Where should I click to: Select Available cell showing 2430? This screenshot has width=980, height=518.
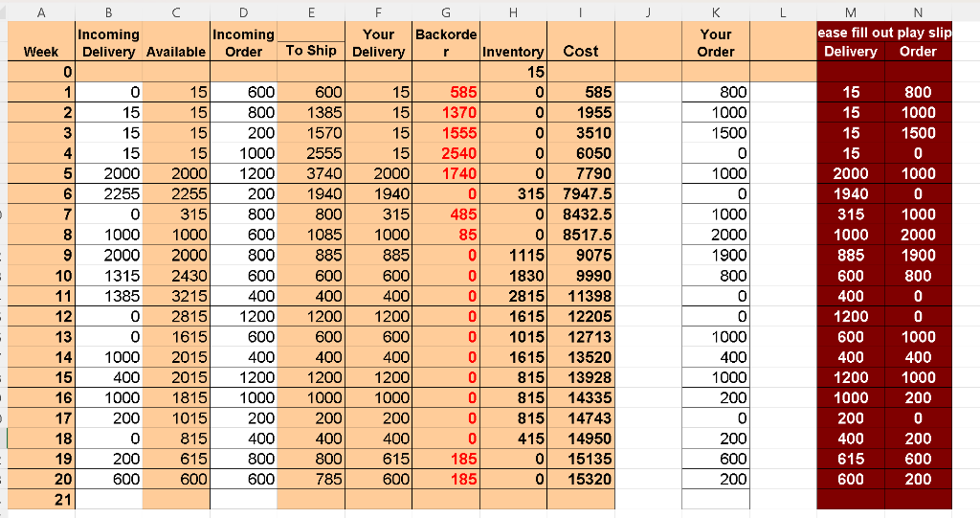point(176,275)
